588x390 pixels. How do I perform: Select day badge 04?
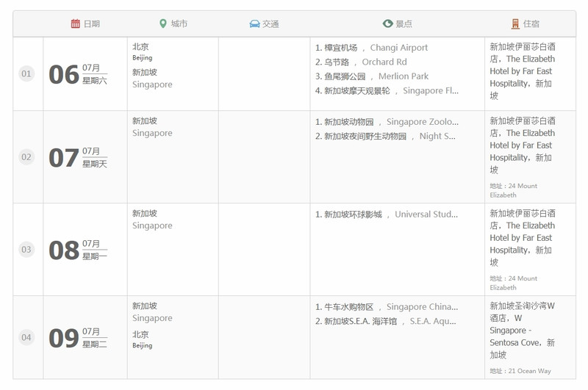click(x=26, y=338)
